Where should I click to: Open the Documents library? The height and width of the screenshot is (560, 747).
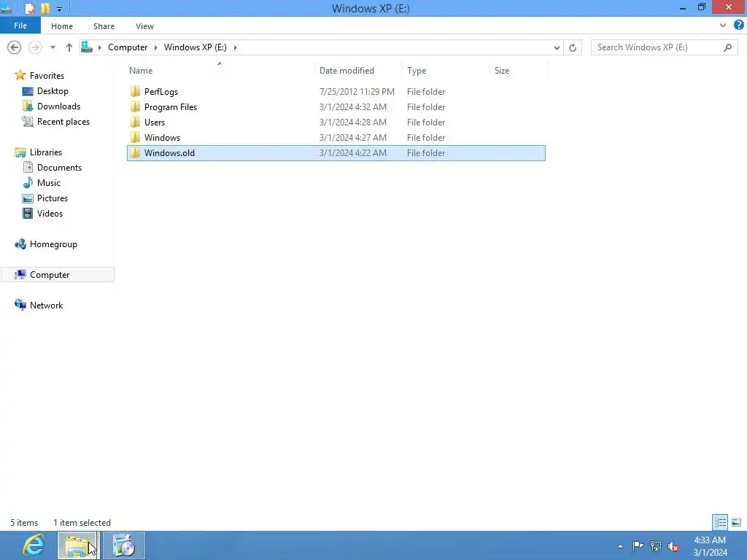pyautogui.click(x=59, y=168)
